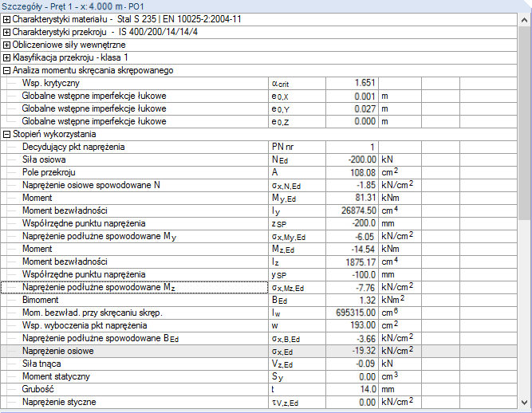This screenshot has height=413, width=532.
Task: Select the Moment My,Ed row
Action: tap(259, 199)
